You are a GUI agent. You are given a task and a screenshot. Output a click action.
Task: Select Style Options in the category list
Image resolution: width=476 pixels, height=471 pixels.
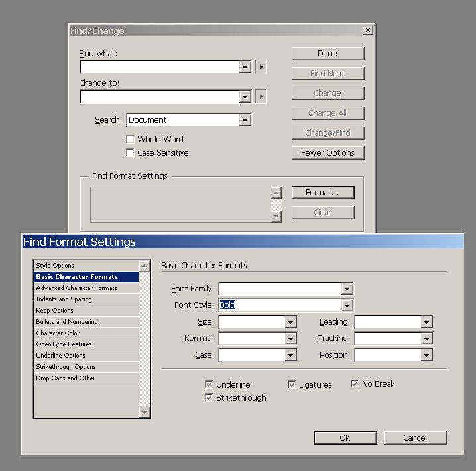click(x=86, y=266)
